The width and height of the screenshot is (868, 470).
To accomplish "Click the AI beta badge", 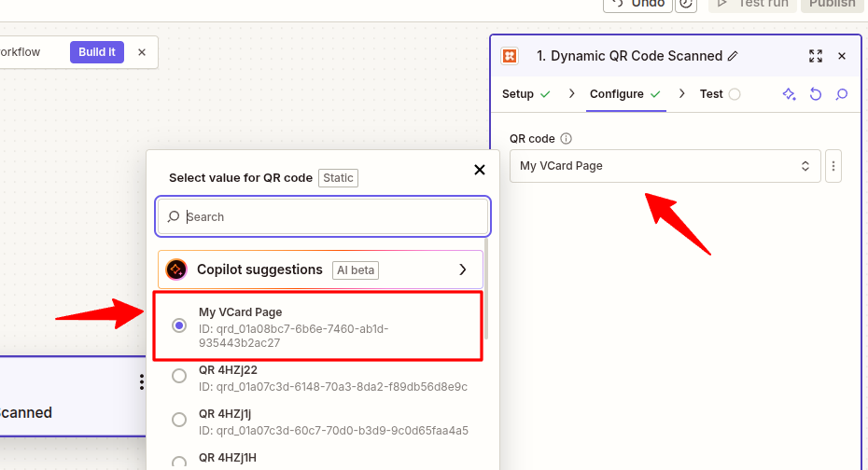I will coord(356,270).
